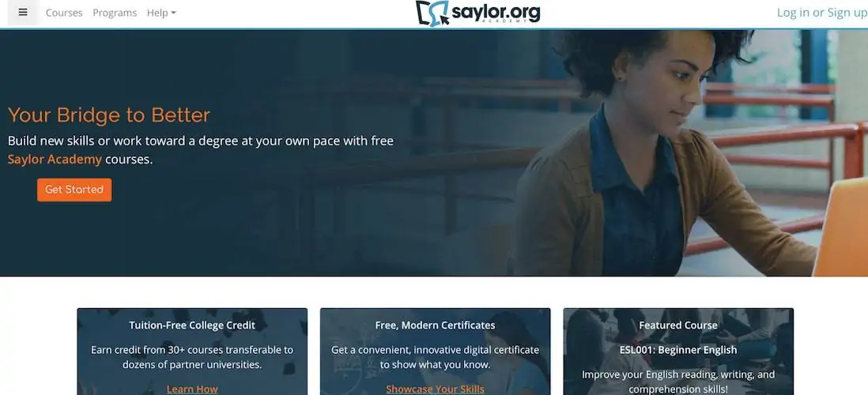This screenshot has width=868, height=395.
Task: Open the Programs menu item
Action: tap(115, 13)
